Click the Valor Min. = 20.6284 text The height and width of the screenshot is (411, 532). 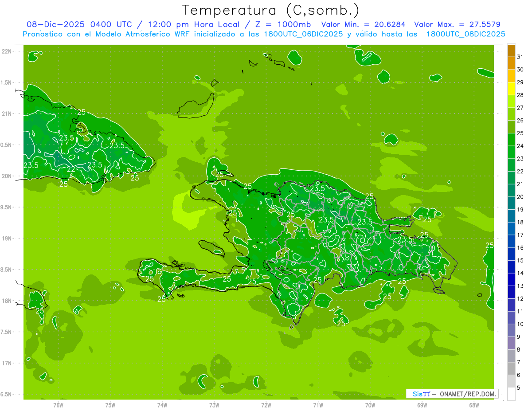(364, 24)
